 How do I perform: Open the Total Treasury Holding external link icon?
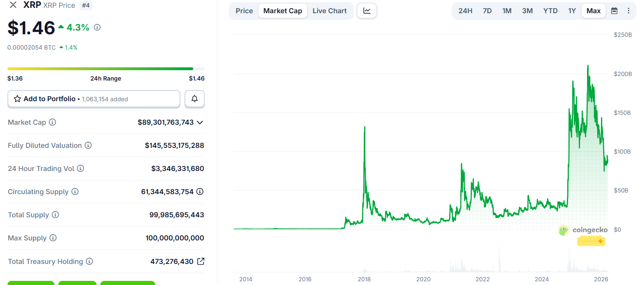201,261
